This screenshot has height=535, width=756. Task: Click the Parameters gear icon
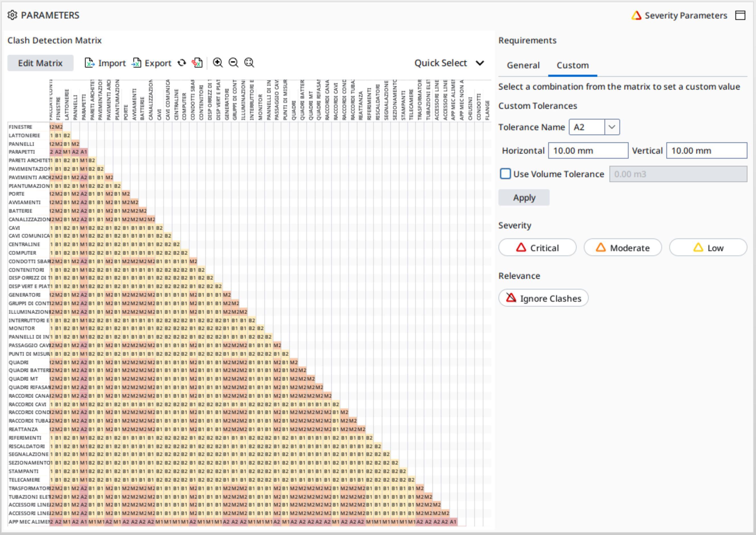[12, 15]
